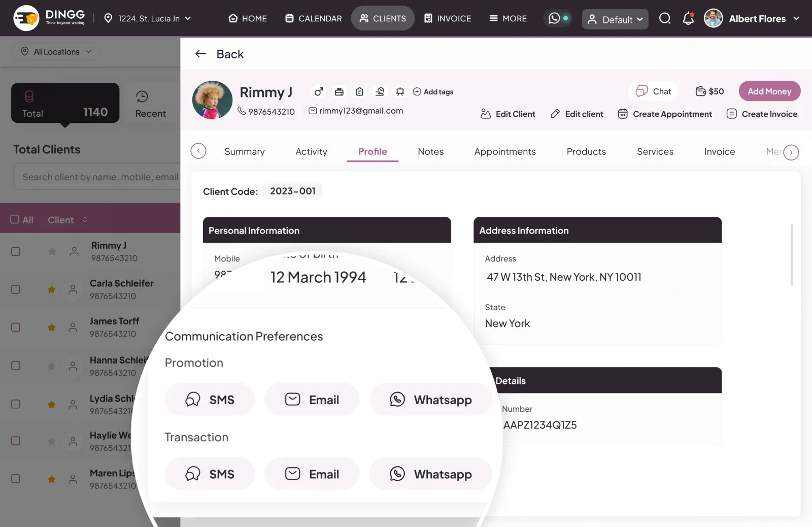Open the Default profile dropdown

tap(615, 19)
